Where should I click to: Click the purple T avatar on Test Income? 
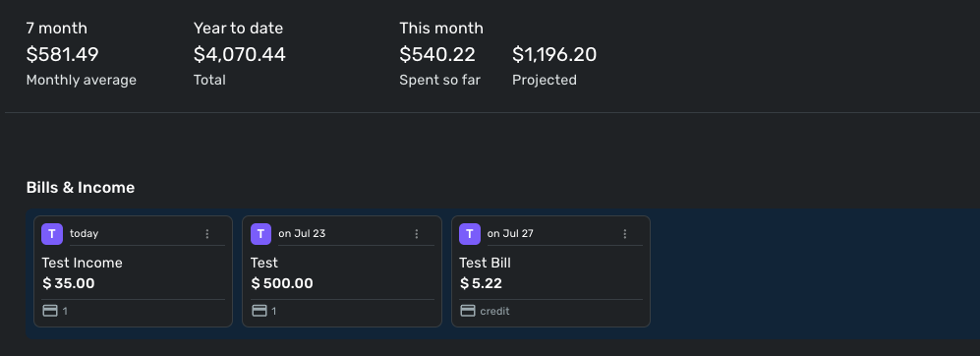coord(52,234)
